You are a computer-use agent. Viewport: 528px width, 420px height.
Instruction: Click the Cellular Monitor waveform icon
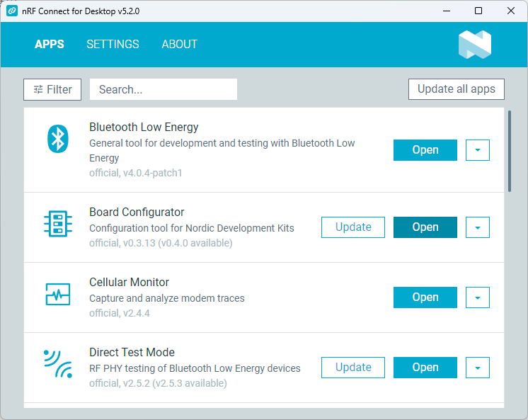tap(58, 294)
